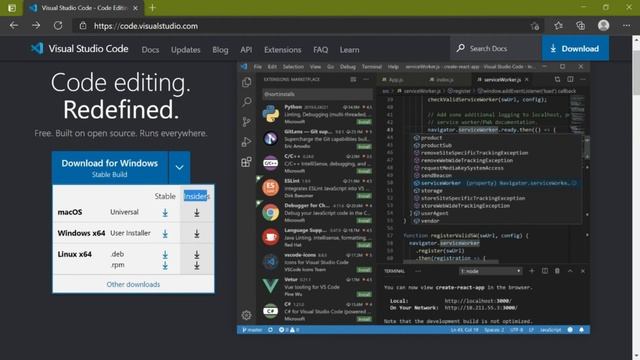Click the .rpm package label
The height and width of the screenshot is (360, 640).
click(x=117, y=265)
